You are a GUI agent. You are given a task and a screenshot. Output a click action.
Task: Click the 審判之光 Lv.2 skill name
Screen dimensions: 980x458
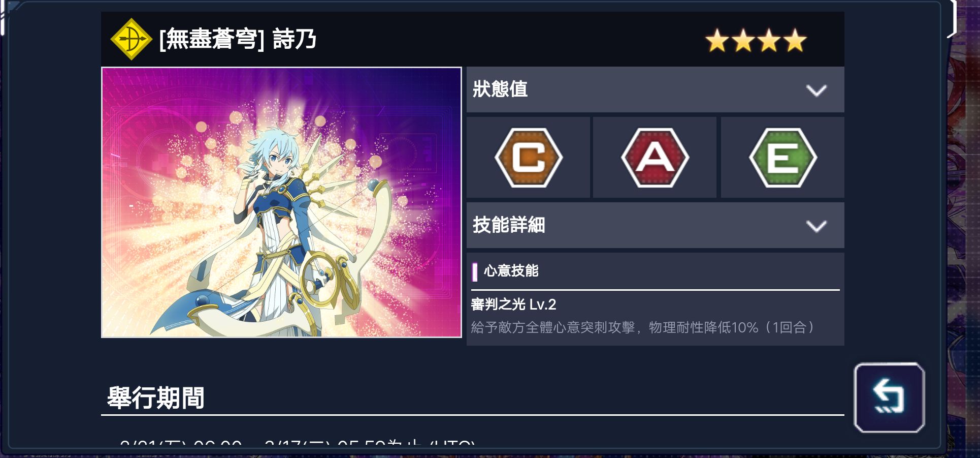(x=513, y=304)
